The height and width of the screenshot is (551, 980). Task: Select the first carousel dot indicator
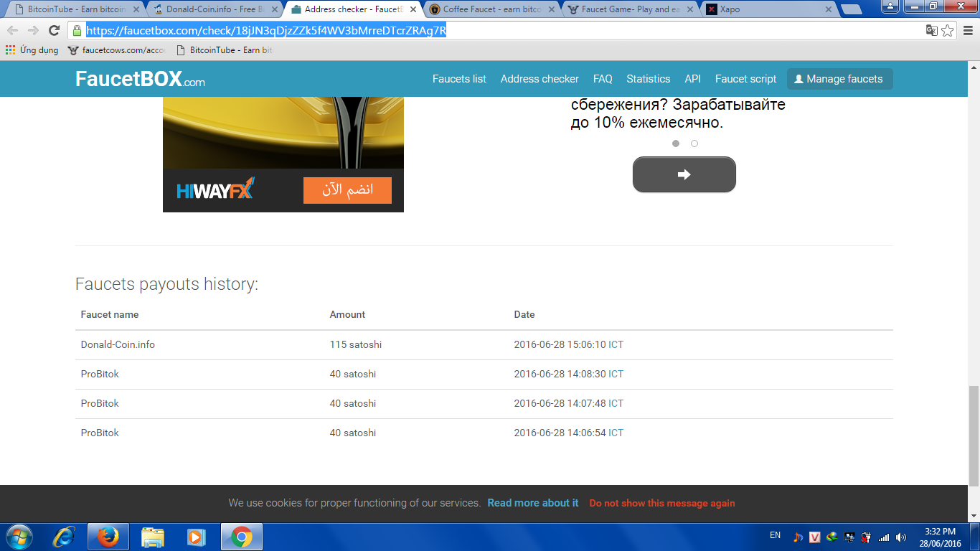[676, 143]
